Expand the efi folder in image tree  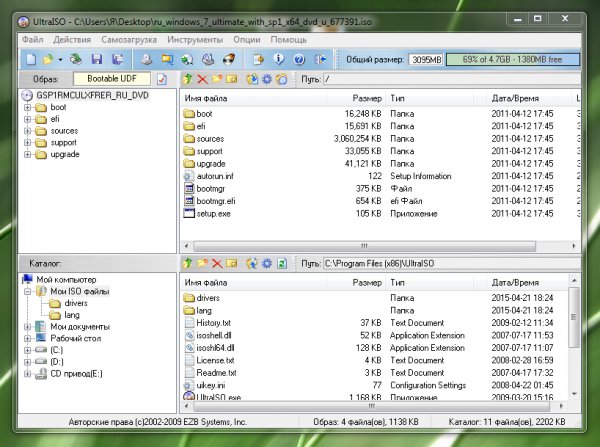click(x=27, y=119)
